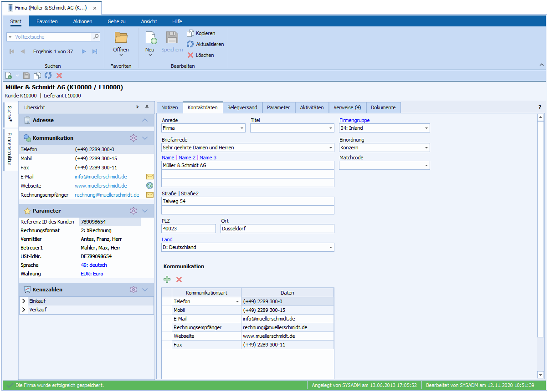Click green plus to add communication entry
This screenshot has height=392, width=549.
(x=167, y=280)
